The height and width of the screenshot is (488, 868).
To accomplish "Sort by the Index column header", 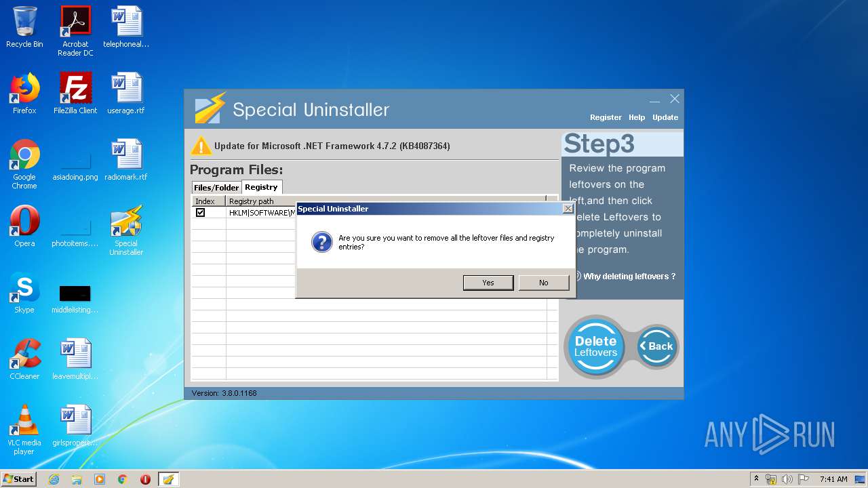I will tap(208, 201).
